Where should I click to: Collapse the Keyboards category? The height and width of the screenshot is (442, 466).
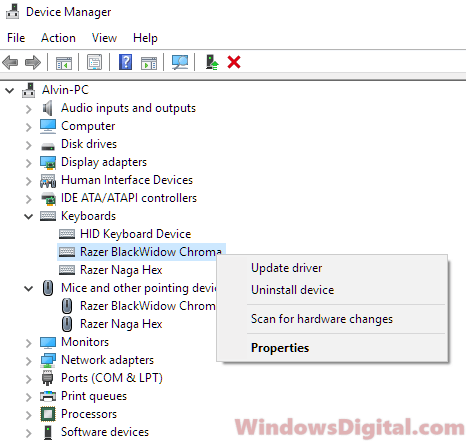coord(29,217)
